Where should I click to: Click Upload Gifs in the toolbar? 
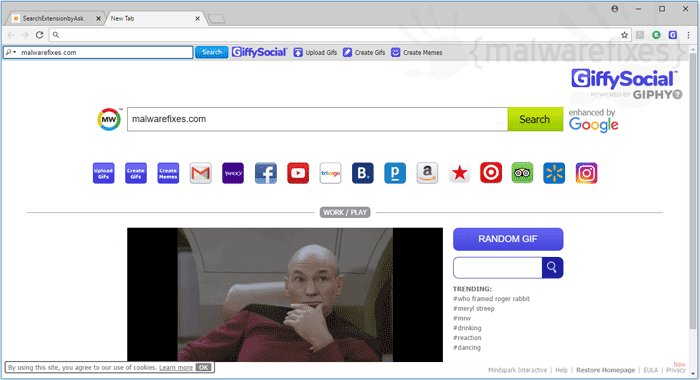[315, 52]
